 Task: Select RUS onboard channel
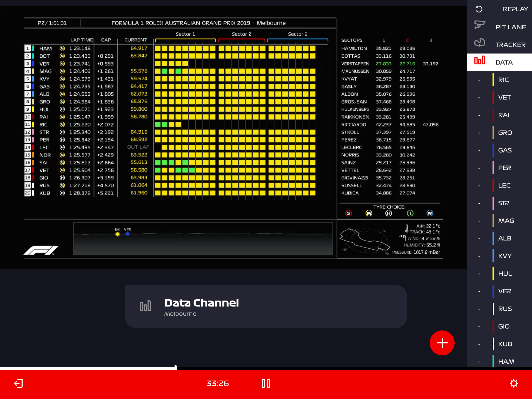500,309
